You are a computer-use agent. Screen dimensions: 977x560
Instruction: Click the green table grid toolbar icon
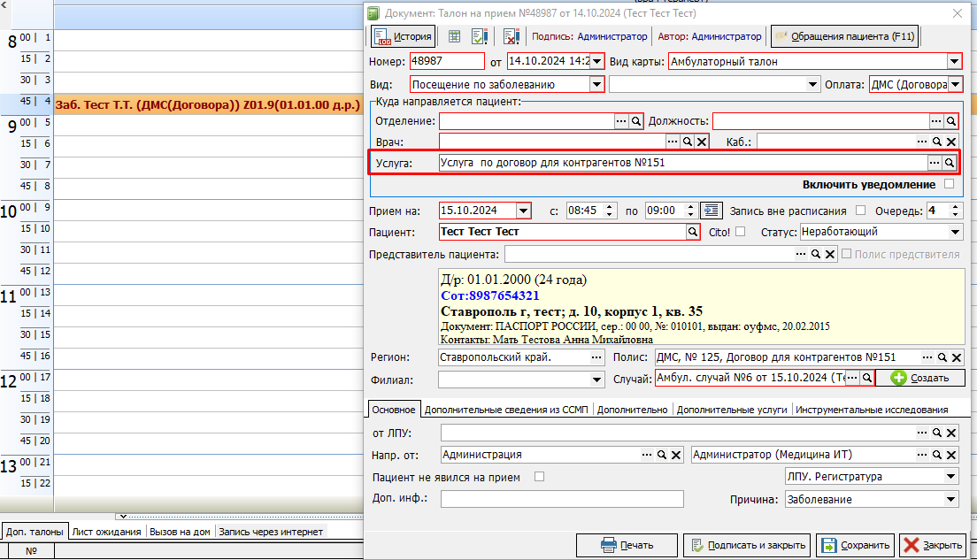[454, 36]
